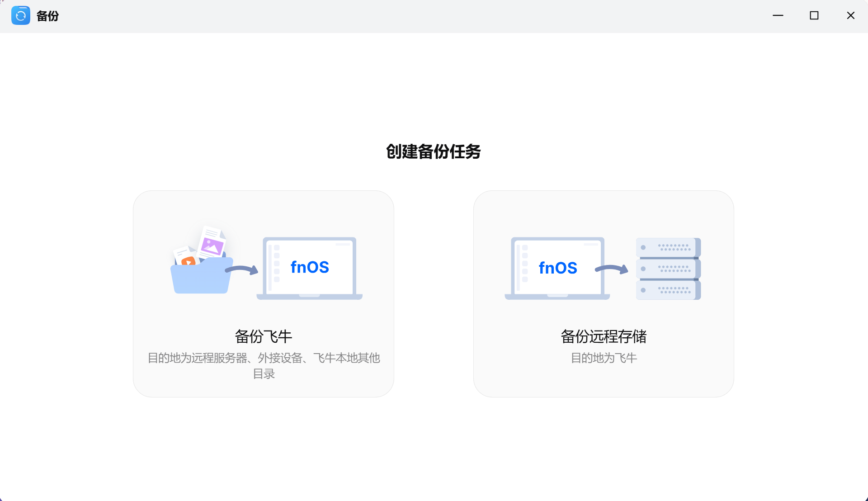
Task: Click the 目的地为飞牛 description text
Action: (604, 358)
